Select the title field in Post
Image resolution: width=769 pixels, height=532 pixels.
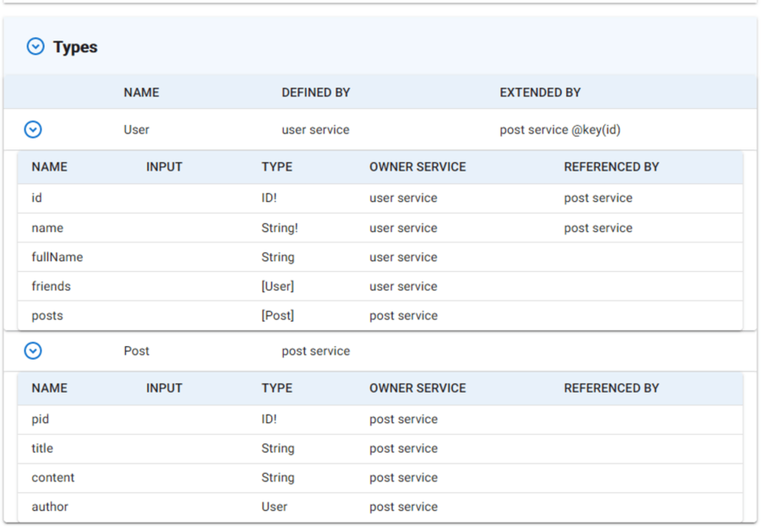42,448
